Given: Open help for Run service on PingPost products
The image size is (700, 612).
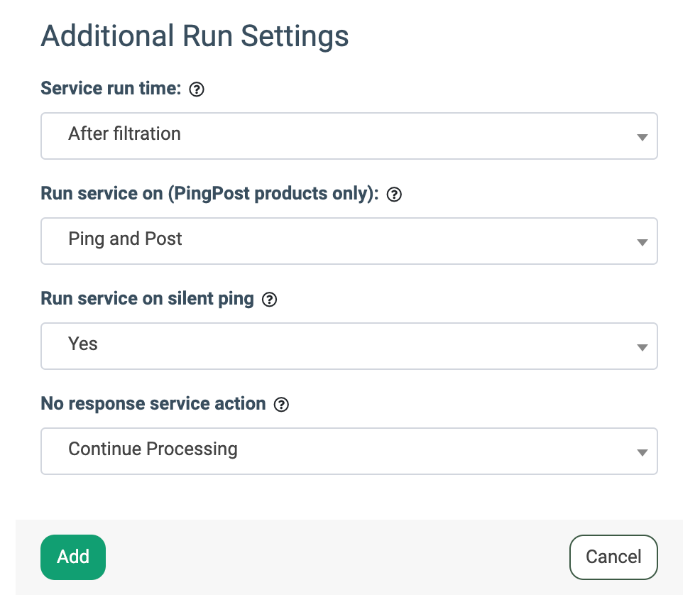Looking at the screenshot, I should click(x=394, y=195).
